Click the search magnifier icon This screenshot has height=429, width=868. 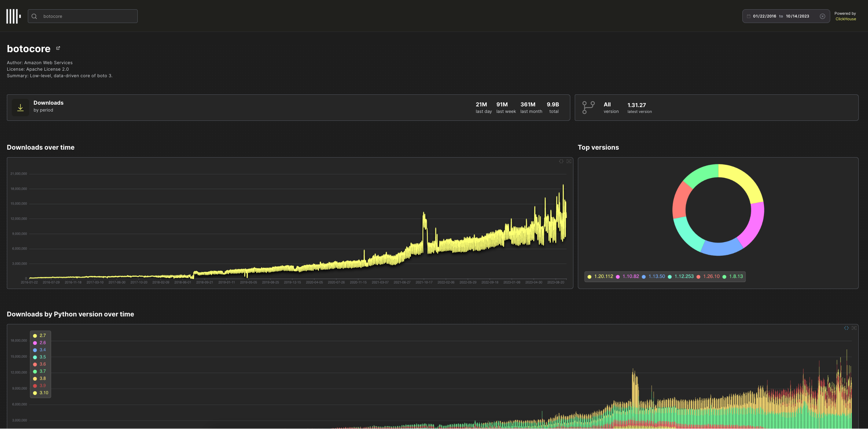pyautogui.click(x=34, y=16)
